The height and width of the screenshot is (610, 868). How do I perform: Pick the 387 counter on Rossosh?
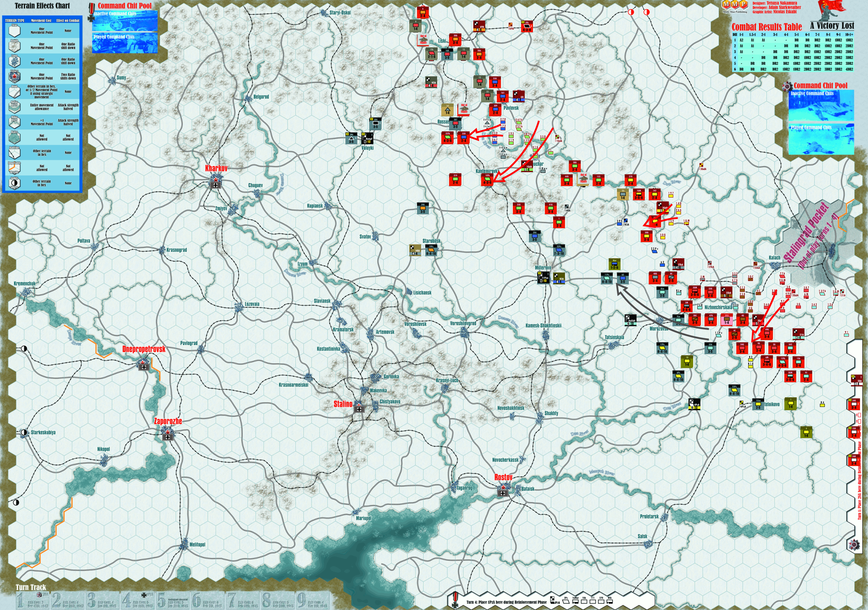coord(455,124)
